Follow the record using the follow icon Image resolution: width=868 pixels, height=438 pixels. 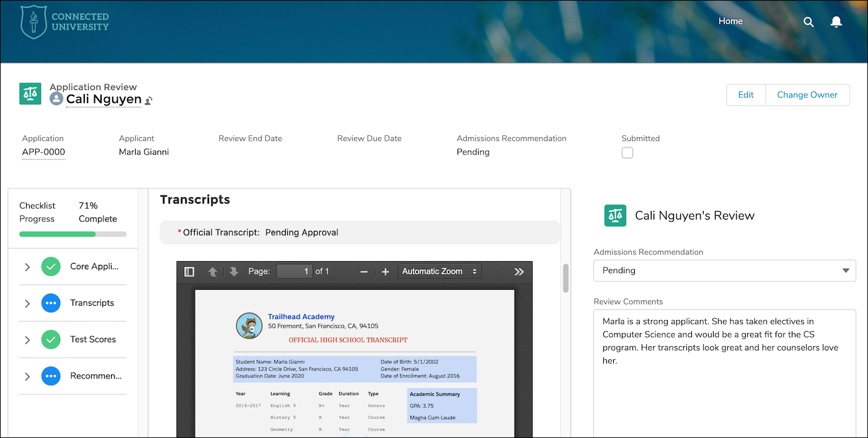point(148,100)
